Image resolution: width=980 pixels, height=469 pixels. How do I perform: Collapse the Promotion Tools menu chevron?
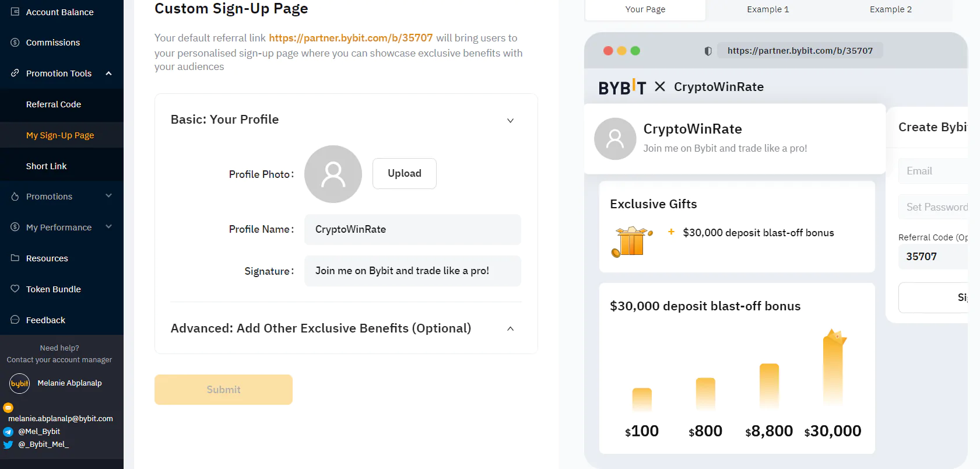tap(108, 73)
